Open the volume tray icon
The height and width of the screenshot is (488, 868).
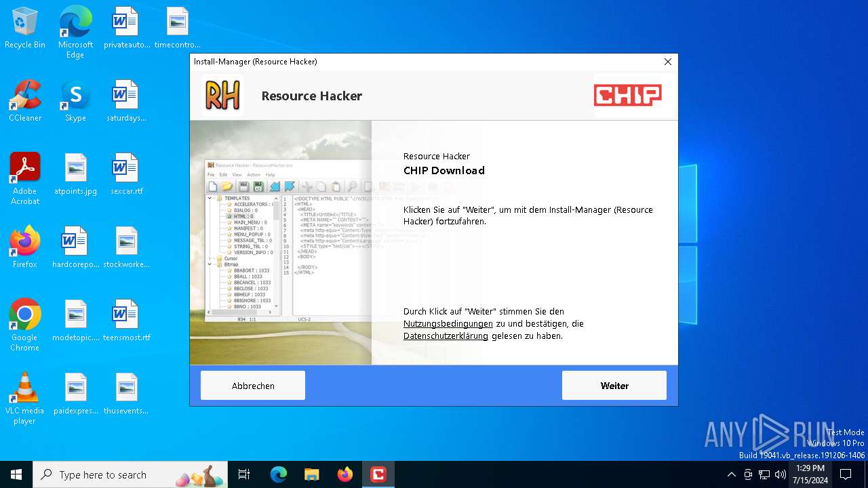[x=781, y=474]
